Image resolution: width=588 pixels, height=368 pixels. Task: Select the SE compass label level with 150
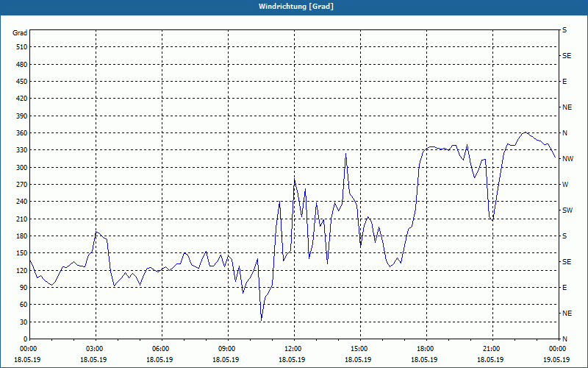(567, 262)
